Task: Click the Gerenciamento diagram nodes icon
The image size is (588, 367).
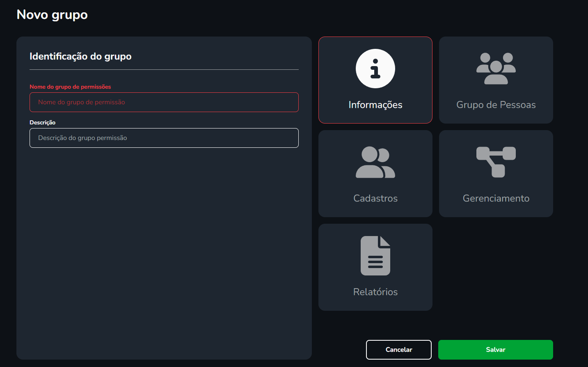Action: [496, 162]
